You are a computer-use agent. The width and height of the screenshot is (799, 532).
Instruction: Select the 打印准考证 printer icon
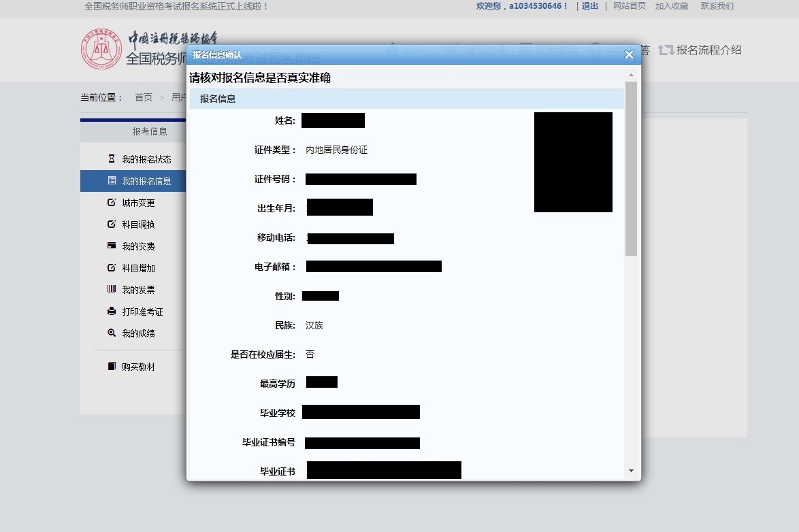(x=112, y=311)
